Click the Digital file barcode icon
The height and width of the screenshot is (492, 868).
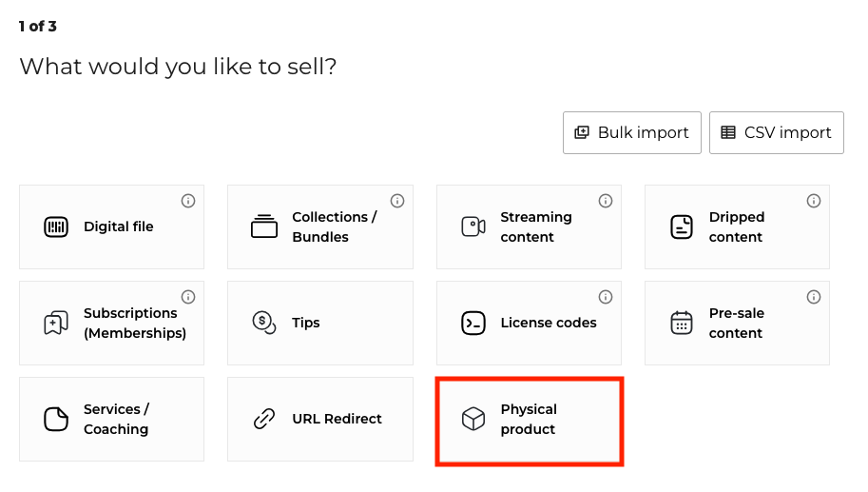coord(56,227)
